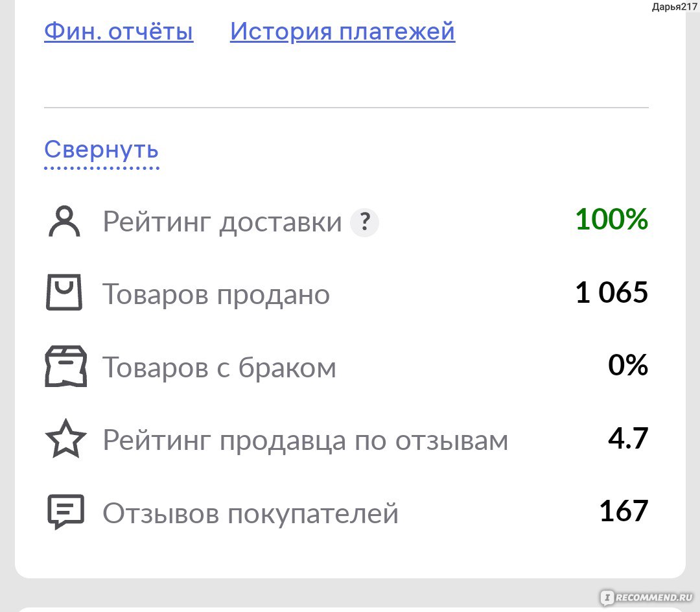
Task: Select the 167 customer reviews count
Action: click(x=624, y=511)
